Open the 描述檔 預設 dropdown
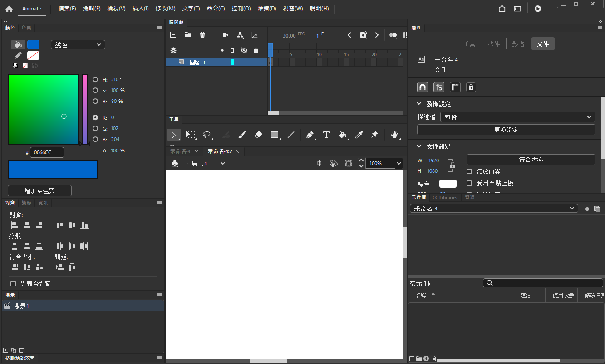Viewport: 605px width, 364px height. click(517, 117)
